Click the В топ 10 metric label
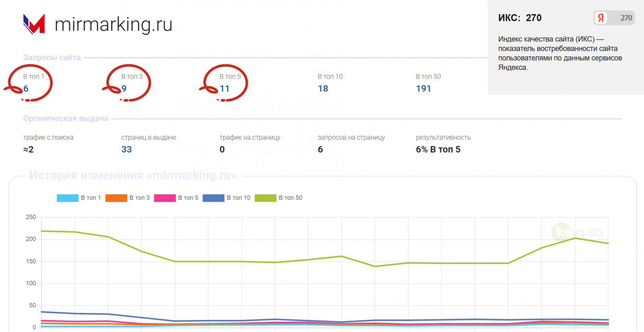 pos(330,77)
